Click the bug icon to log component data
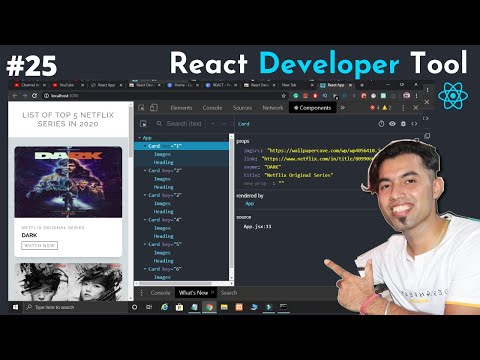The height and width of the screenshot is (360, 480). point(403,124)
